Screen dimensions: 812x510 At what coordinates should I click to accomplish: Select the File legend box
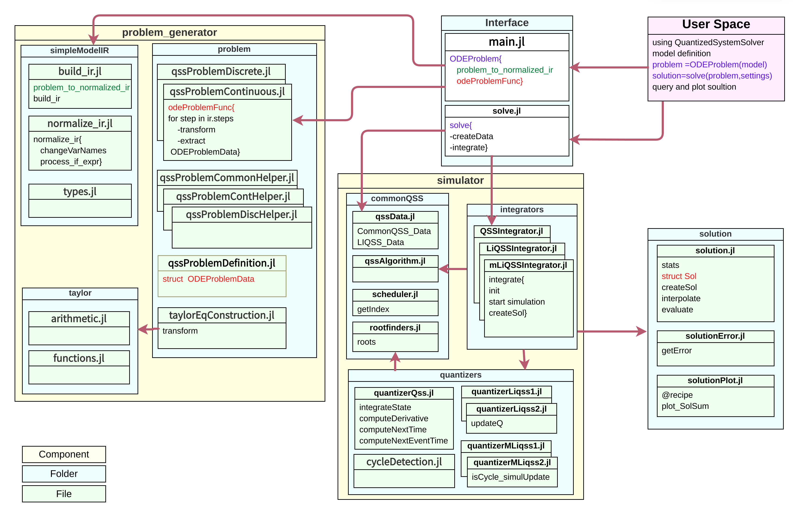pyautogui.click(x=64, y=494)
